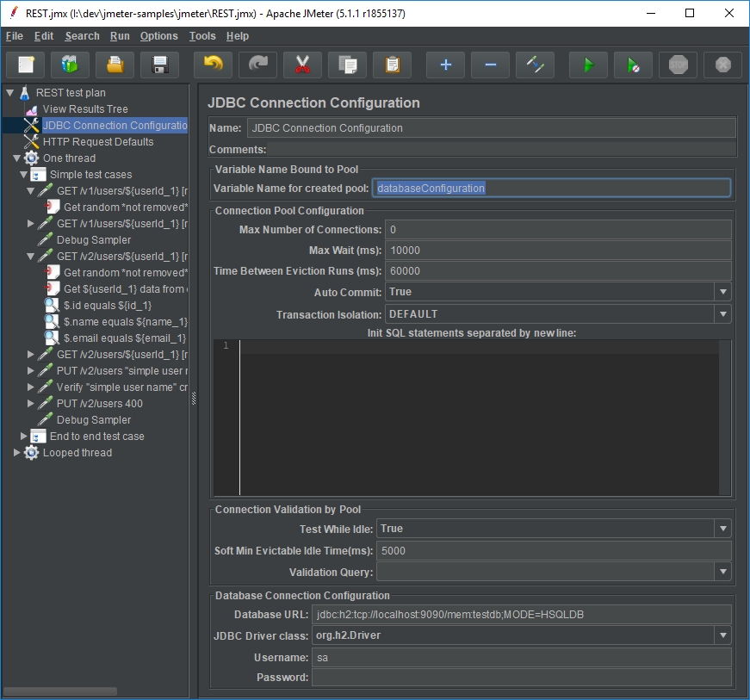Click the first Debug Sampler pipette icon
This screenshot has width=750, height=700.
coord(46,240)
